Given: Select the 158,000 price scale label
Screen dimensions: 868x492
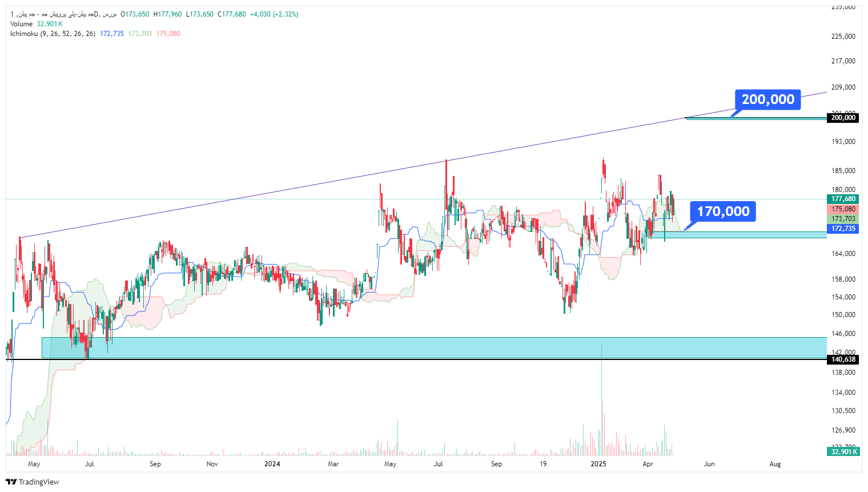Looking at the screenshot, I should pos(843,279).
